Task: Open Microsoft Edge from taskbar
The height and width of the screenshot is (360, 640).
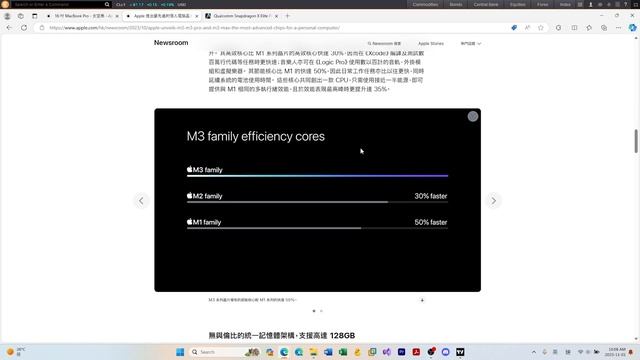Action: pyautogui.click(x=284, y=352)
